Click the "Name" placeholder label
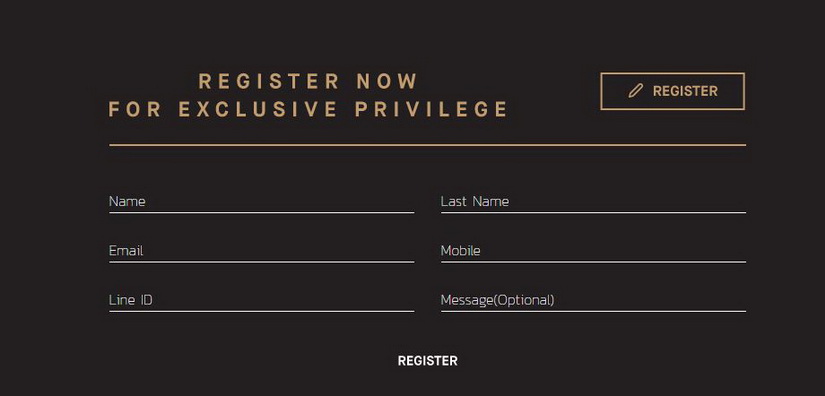This screenshot has height=396, width=825. tap(127, 201)
